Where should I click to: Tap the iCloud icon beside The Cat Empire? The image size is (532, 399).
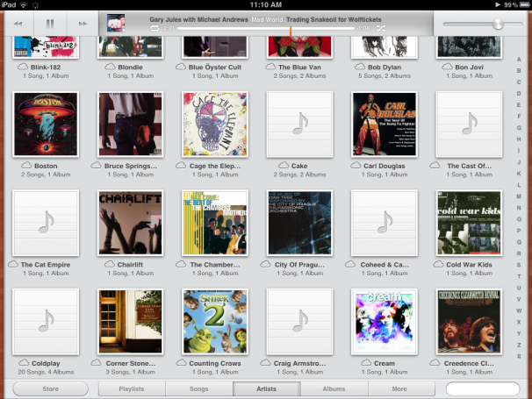click(x=13, y=264)
